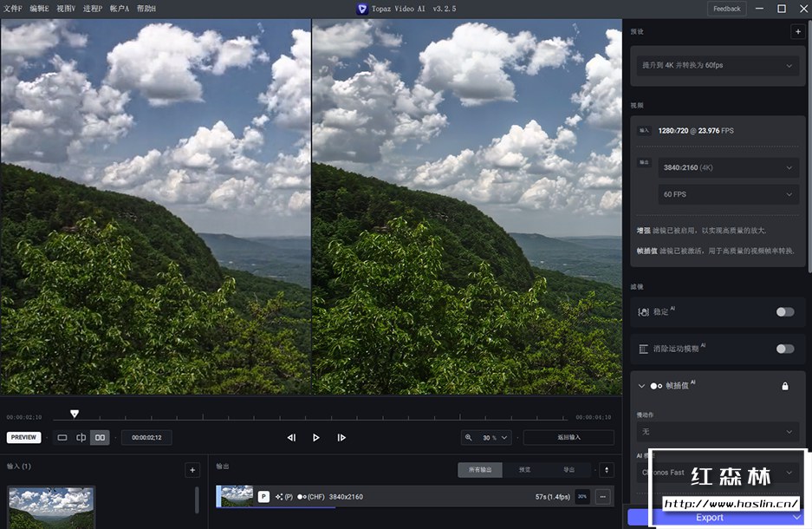Toggle the 稳定 stabilization filter switch
The image size is (812, 529).
click(784, 312)
